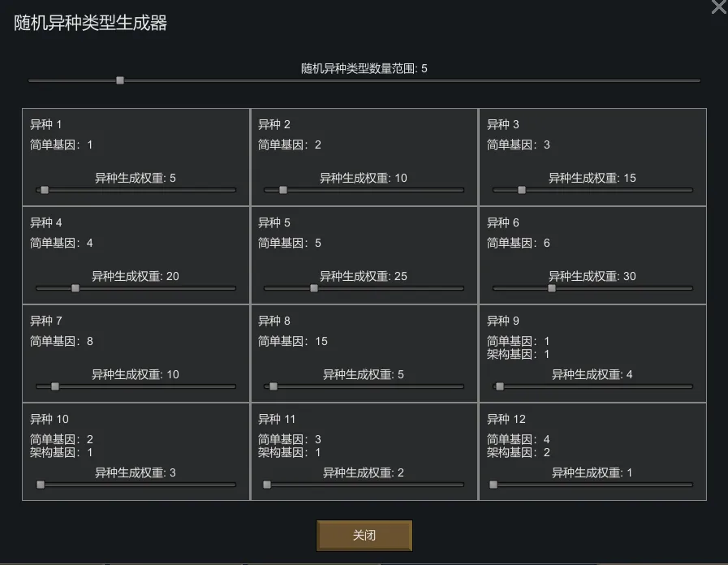The height and width of the screenshot is (565, 728).
Task: Close dialog with the top-right X icon
Action: (x=719, y=7)
